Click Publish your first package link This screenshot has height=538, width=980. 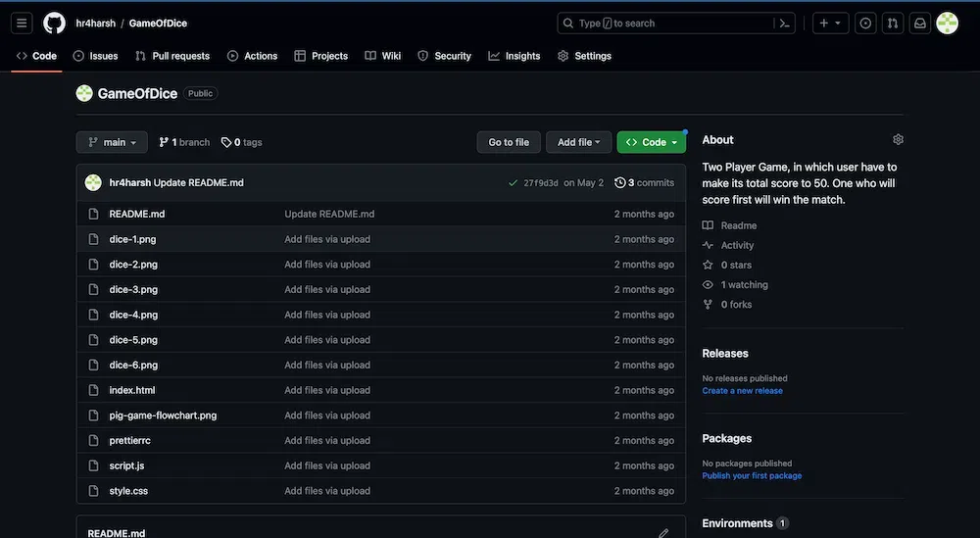tap(752, 475)
